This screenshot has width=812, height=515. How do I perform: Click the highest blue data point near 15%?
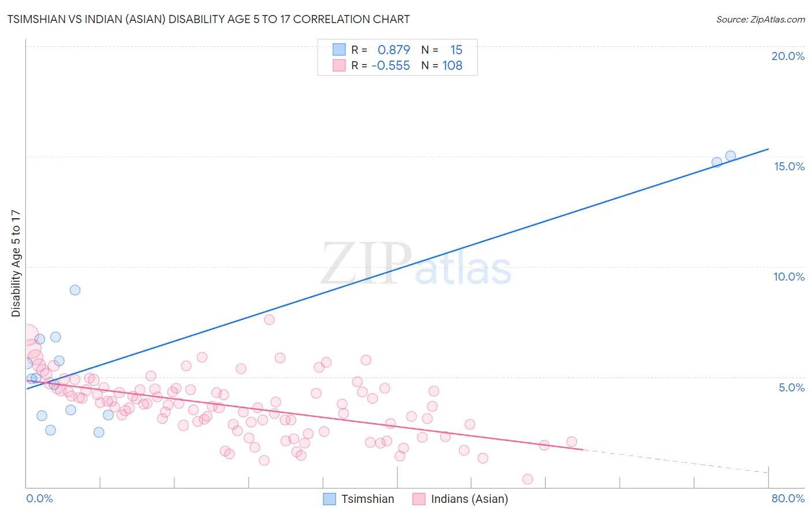click(731, 156)
